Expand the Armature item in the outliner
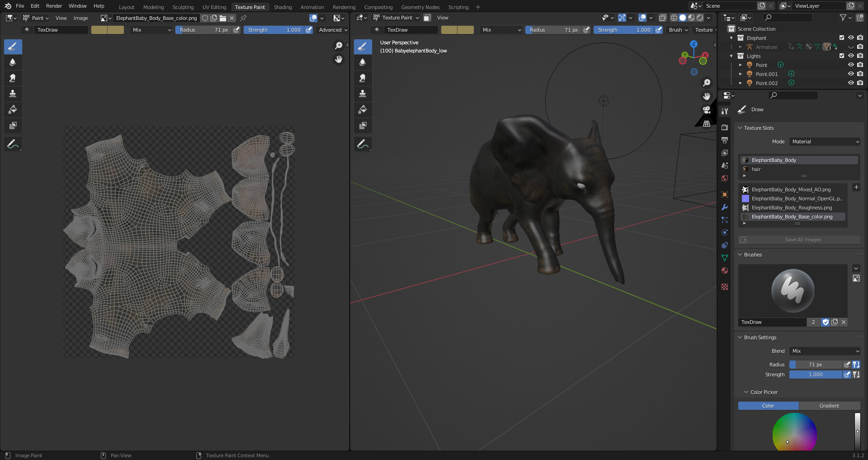This screenshot has width=868, height=460. point(741,46)
